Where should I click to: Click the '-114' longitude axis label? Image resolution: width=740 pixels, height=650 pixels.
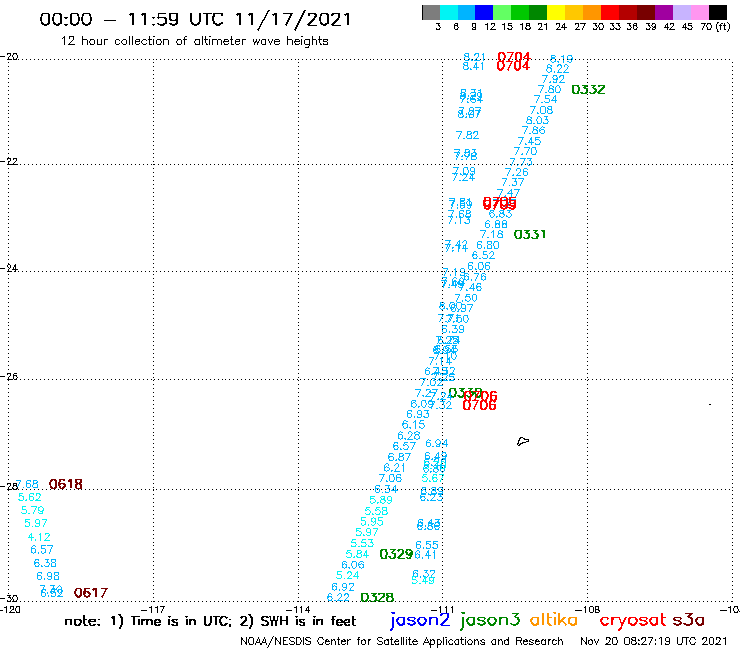(x=298, y=609)
